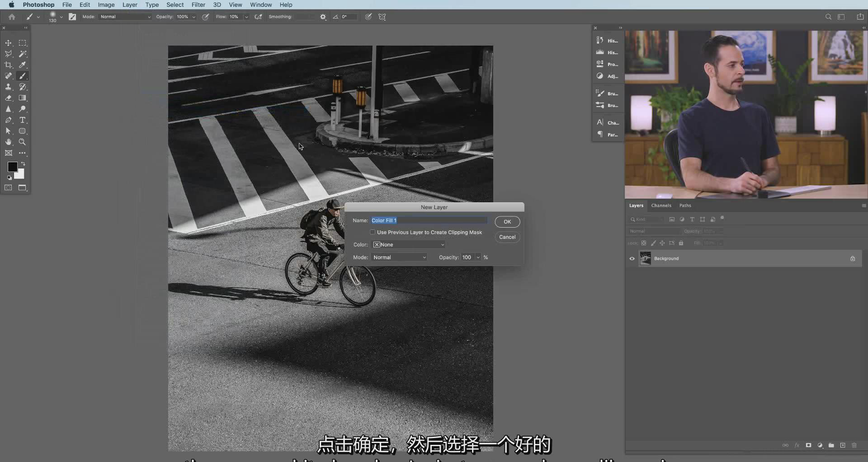This screenshot has height=462, width=868.
Task: Select the Move tool
Action: (8, 43)
